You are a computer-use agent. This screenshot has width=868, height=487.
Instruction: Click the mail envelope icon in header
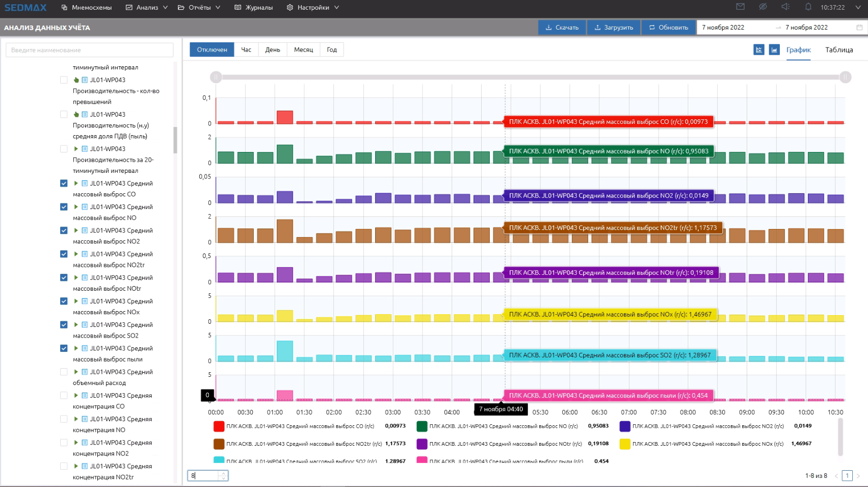coord(740,7)
